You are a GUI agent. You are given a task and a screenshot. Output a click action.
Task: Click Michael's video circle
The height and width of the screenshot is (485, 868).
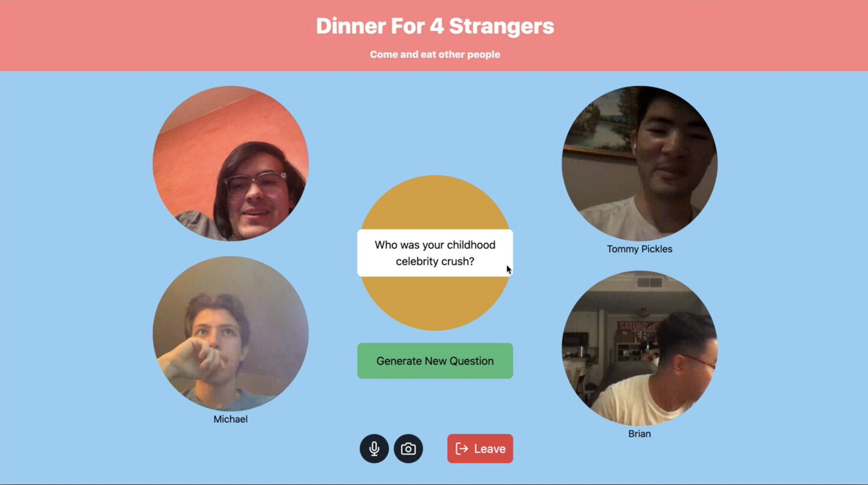230,334
